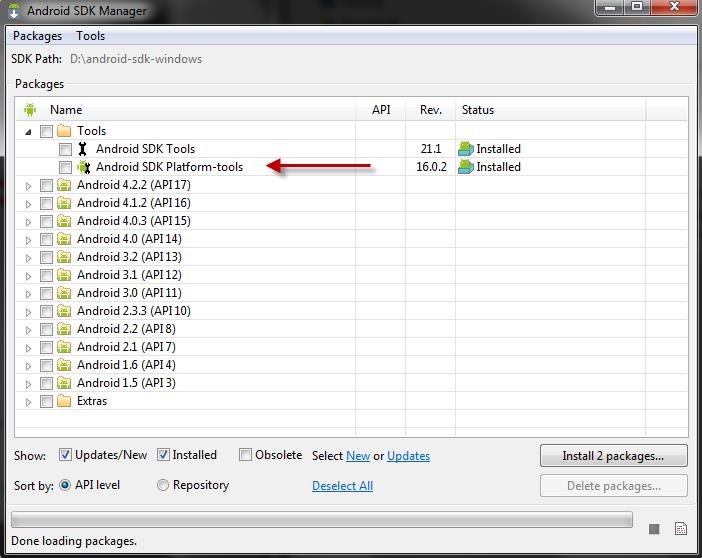Open the Packages menu
Image resolution: width=702 pixels, height=558 pixels.
[37, 36]
